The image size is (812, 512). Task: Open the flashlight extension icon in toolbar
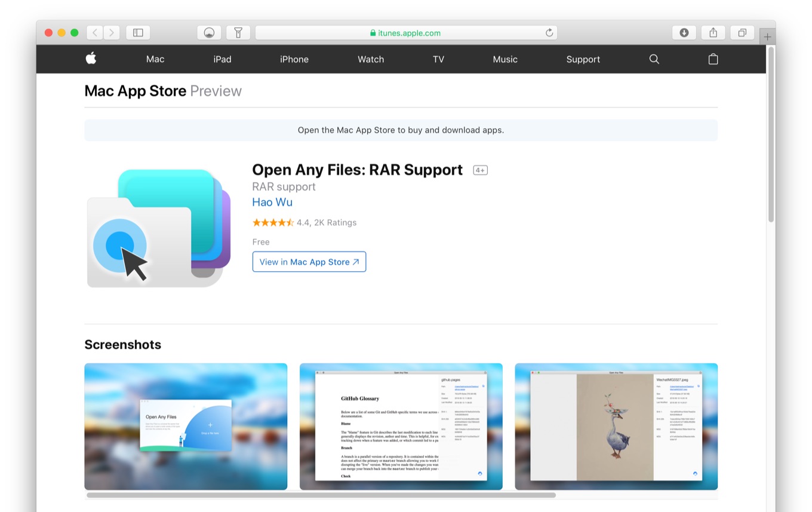(x=238, y=33)
